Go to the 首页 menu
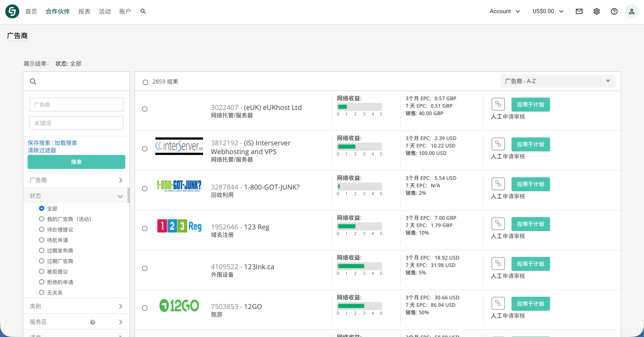 [31, 11]
